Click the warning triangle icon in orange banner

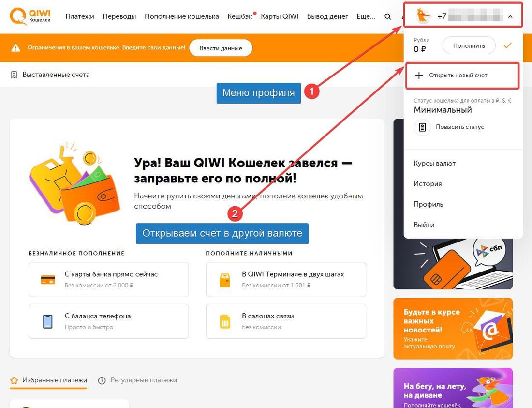pyautogui.click(x=15, y=48)
